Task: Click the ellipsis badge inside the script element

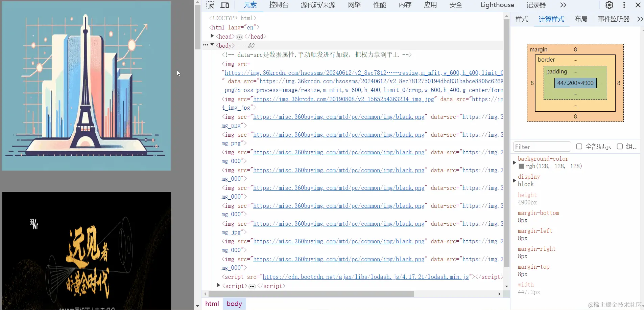Action: 252,286
